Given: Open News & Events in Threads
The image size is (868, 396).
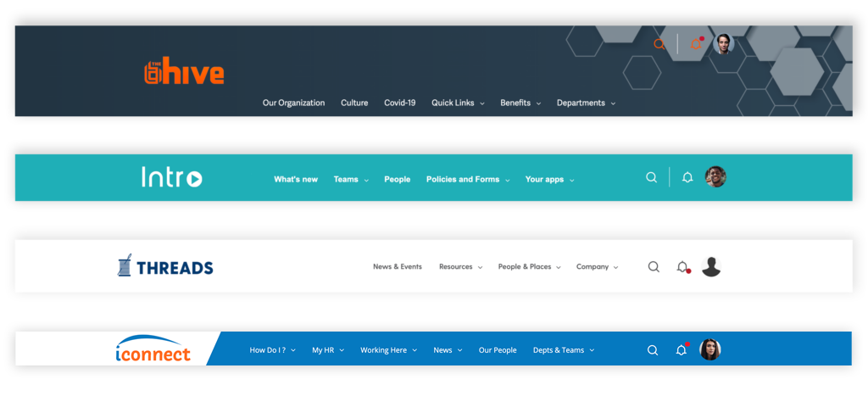Looking at the screenshot, I should pos(397,267).
